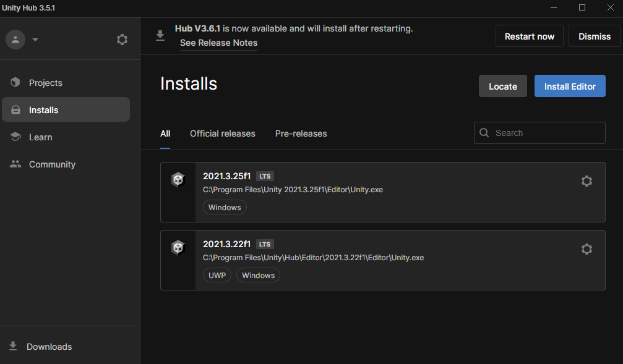
Task: Click the Hub V3.6.1 update message text
Action: point(294,28)
